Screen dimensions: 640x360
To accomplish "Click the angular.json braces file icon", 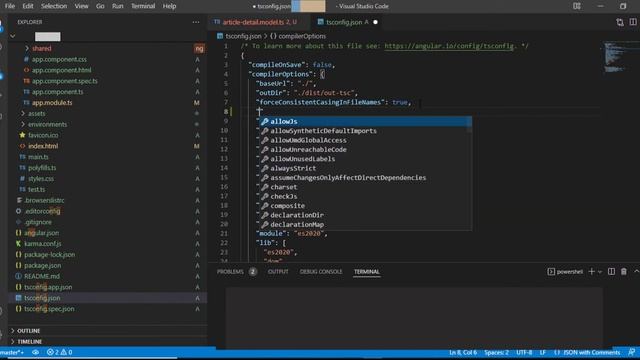I will tap(18, 233).
